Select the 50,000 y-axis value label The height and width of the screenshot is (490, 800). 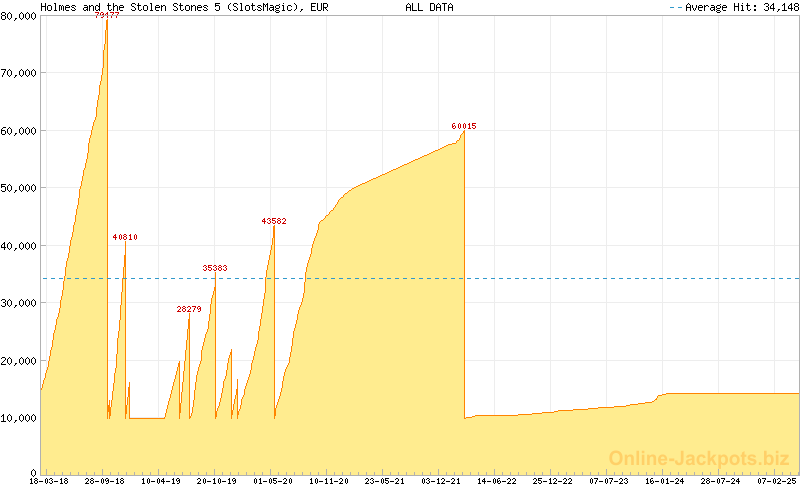pyautogui.click(x=19, y=188)
